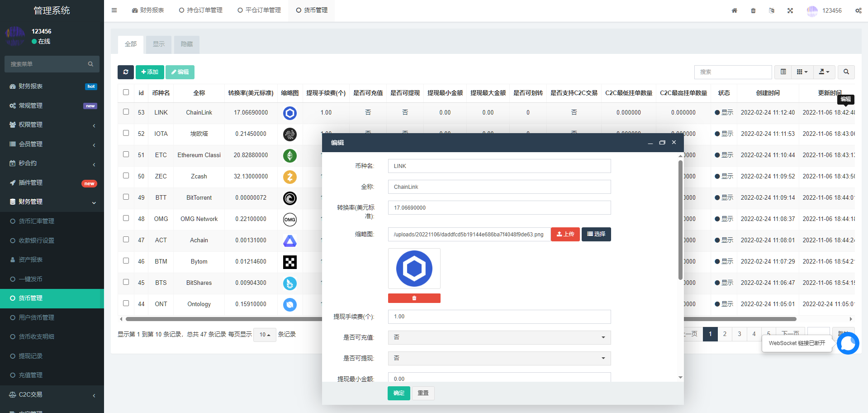Toggle the select-all checkbox in table header

(x=126, y=92)
